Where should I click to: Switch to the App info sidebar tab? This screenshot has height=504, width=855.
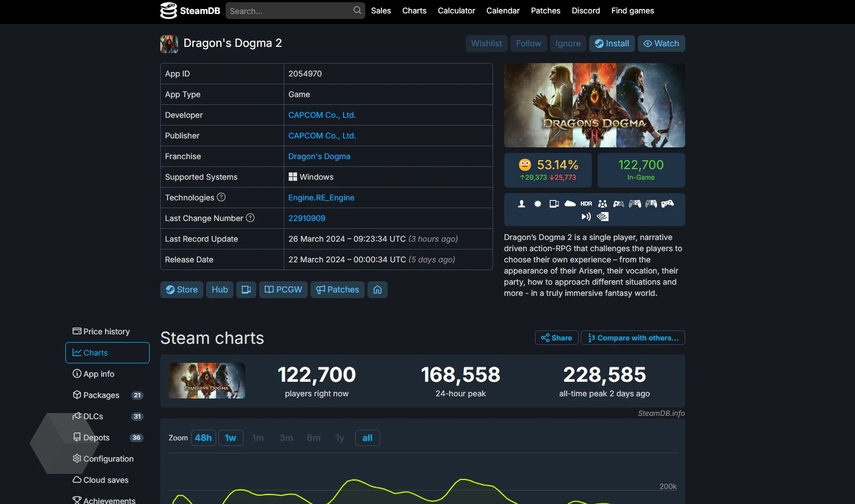tap(107, 374)
